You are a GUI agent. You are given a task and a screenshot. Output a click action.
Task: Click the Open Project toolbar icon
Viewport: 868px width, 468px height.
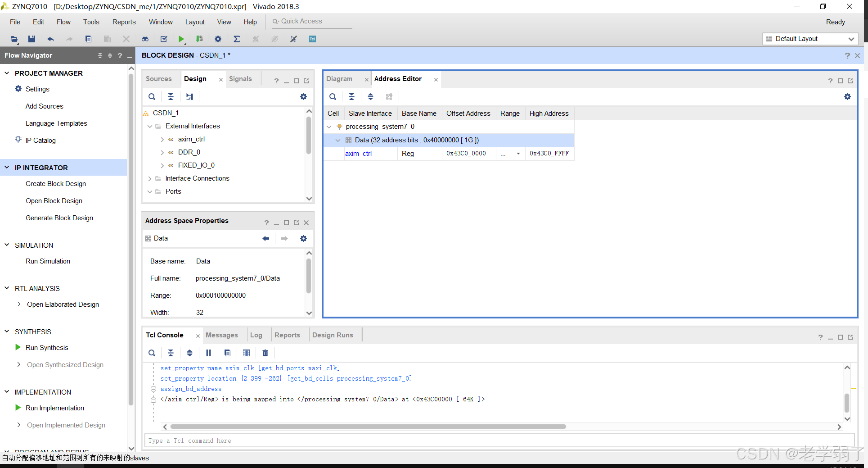(x=14, y=39)
